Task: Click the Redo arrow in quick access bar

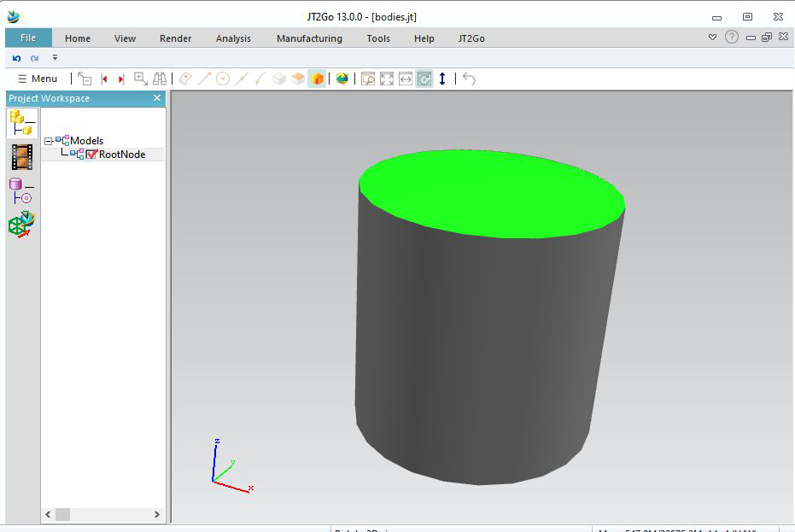Action: (x=34, y=58)
